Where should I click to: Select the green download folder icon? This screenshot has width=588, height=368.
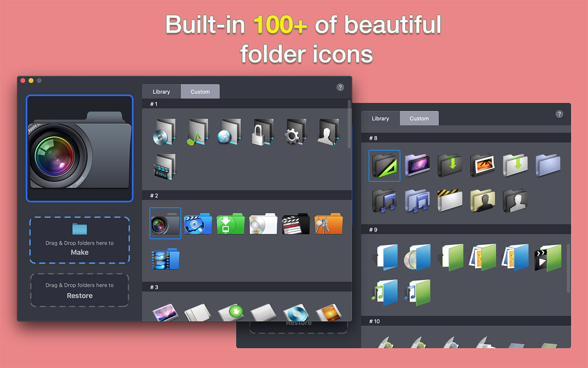(230, 223)
